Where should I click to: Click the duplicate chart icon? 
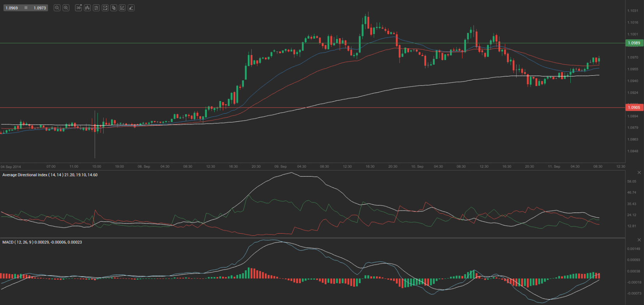(114, 8)
